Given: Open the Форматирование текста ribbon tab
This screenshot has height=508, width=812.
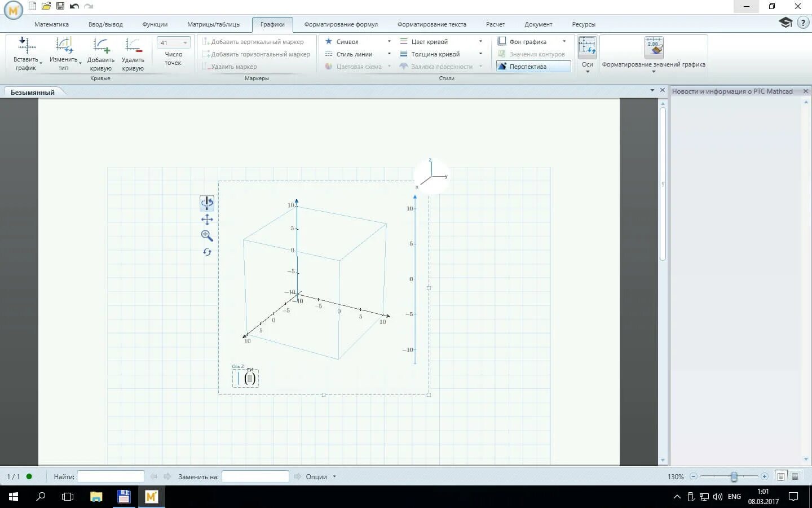Looking at the screenshot, I should pyautogui.click(x=432, y=24).
